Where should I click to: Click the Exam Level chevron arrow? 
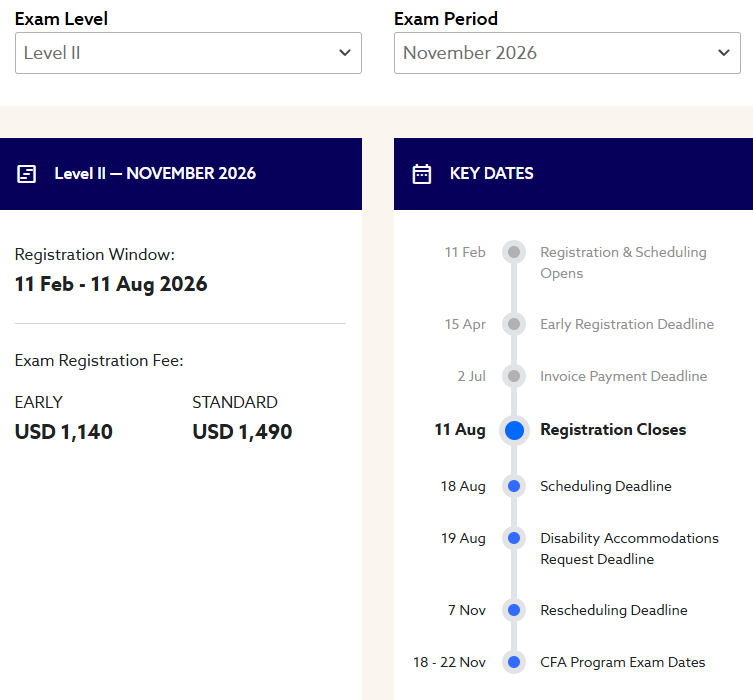coord(345,53)
